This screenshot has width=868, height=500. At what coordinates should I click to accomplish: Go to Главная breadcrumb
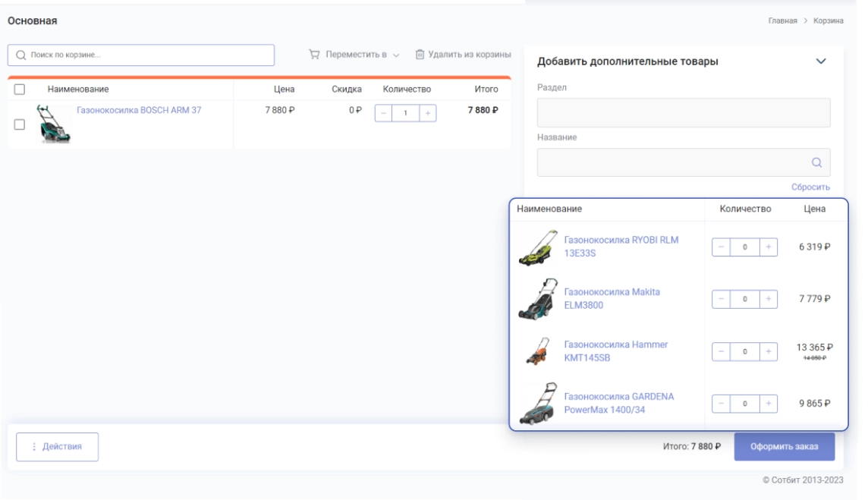pos(783,20)
